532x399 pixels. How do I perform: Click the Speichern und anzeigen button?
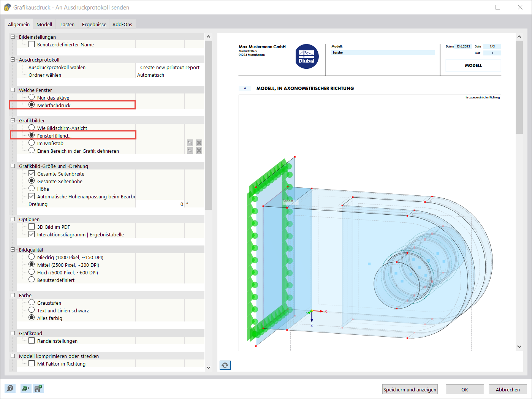(410, 389)
